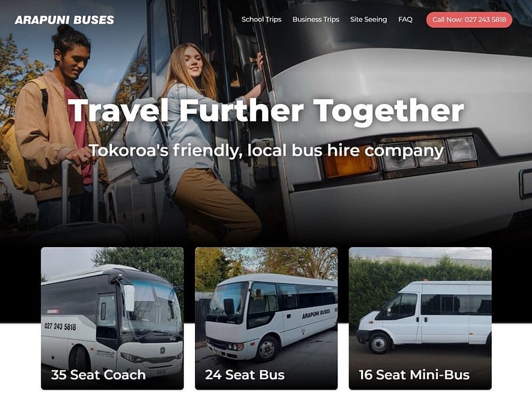Click the 'Travel Further Together' headline
This screenshot has height=400, width=532.
266,110
